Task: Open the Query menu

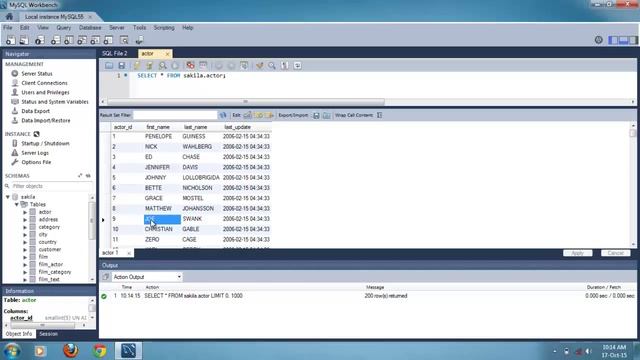Action: [x=63, y=28]
